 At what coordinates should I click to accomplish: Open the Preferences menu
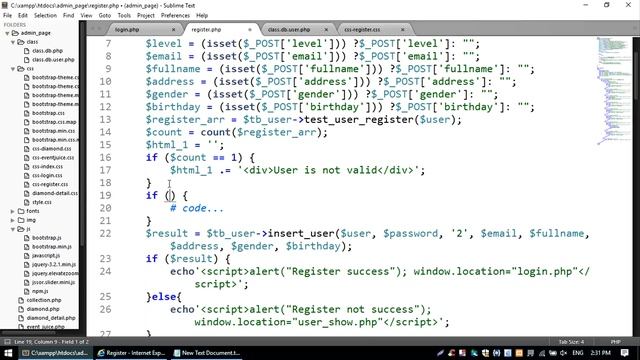[175, 16]
